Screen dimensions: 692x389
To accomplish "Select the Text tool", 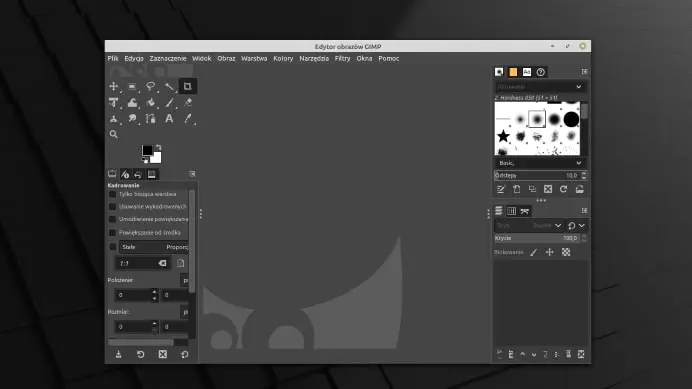I will click(x=169, y=119).
